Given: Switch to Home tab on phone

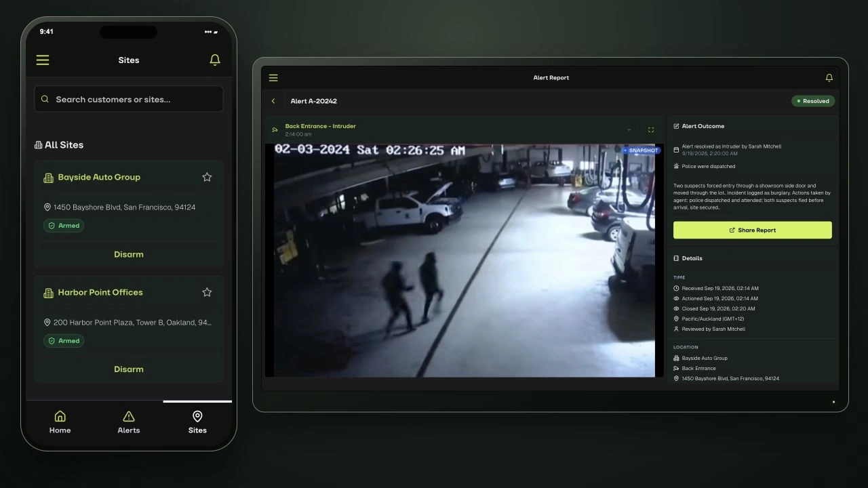Looking at the screenshot, I should [x=60, y=422].
